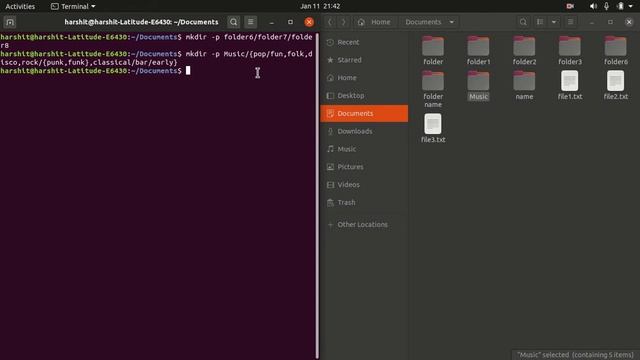This screenshot has height=360, width=640.
Task: Click the battery status icon
Action: tap(620, 6)
